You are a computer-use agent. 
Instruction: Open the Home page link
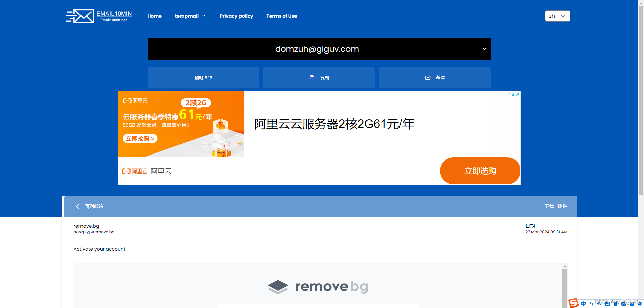154,16
